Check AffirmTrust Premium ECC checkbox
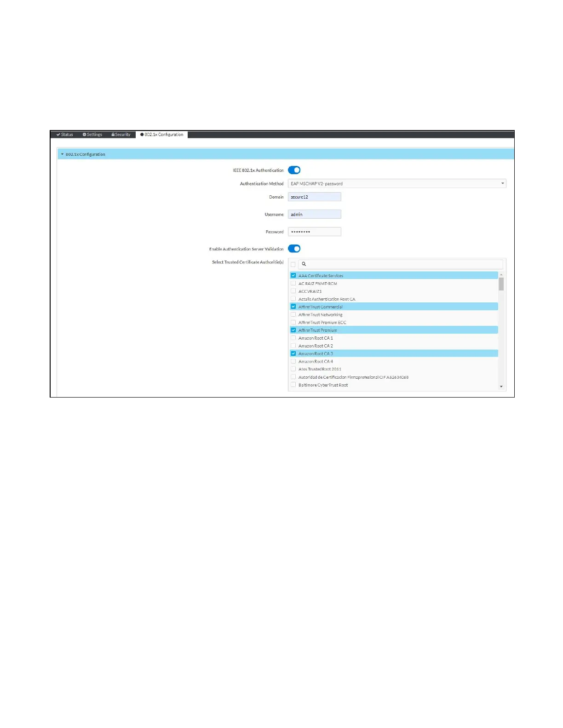 coord(293,322)
